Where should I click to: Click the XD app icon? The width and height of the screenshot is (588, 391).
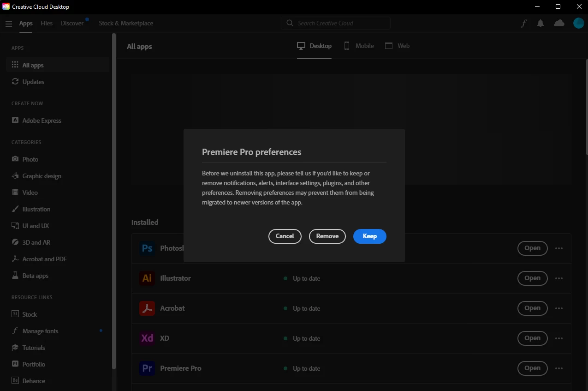147,338
